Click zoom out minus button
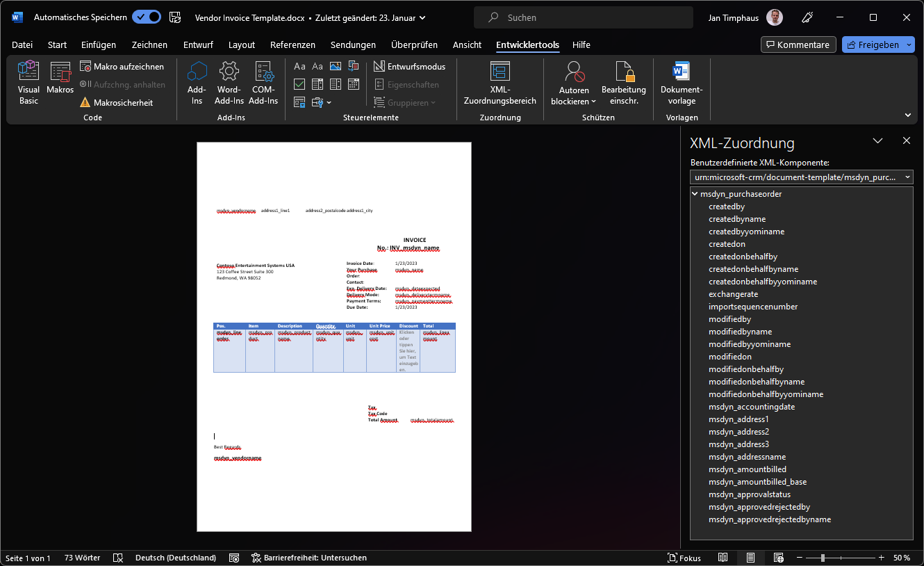Screen dimensions: 924x566 tap(798, 558)
